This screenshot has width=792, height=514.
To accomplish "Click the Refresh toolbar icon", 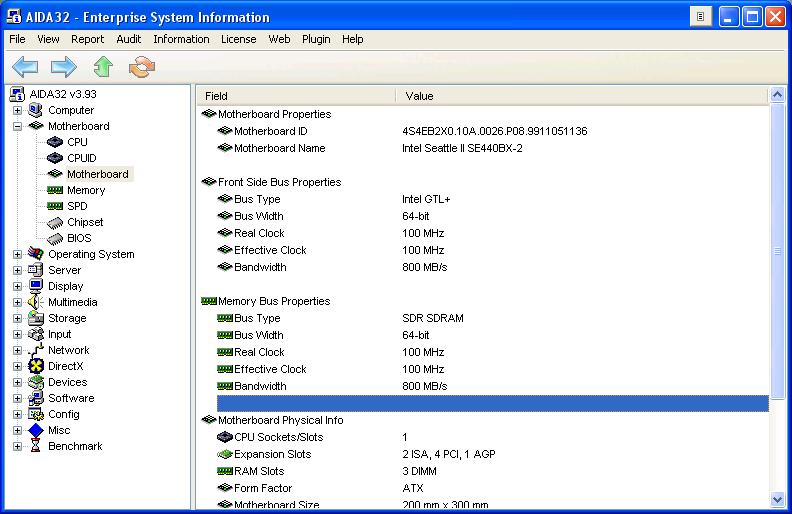I will point(142,67).
